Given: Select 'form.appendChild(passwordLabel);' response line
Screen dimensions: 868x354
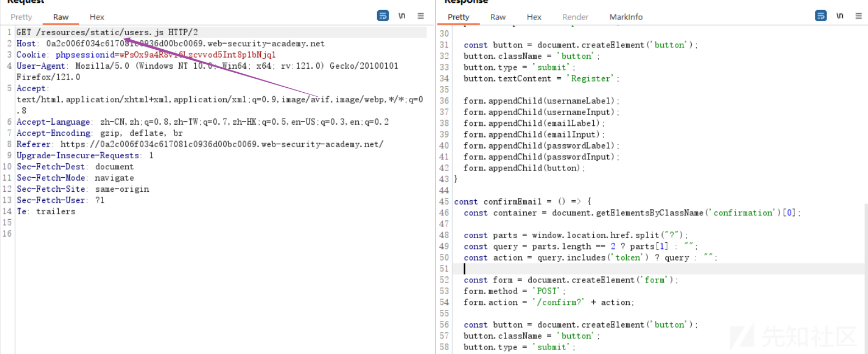Looking at the screenshot, I should pyautogui.click(x=542, y=145).
